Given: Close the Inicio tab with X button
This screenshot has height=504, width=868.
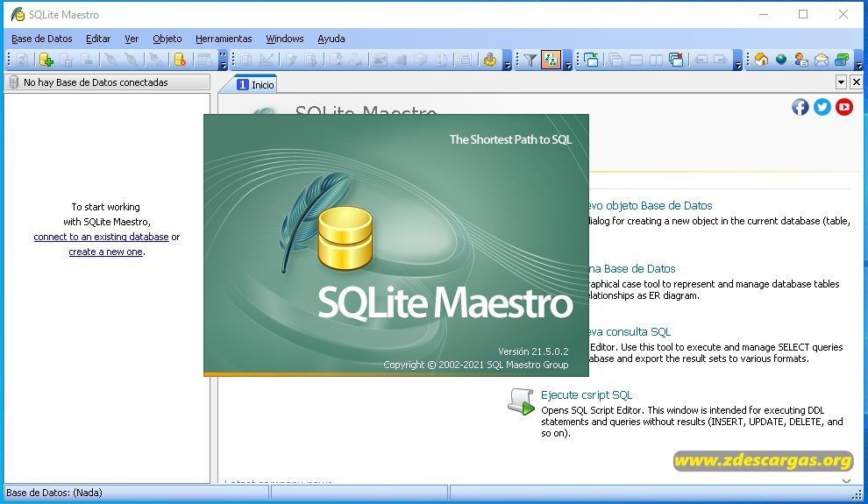Looking at the screenshot, I should pos(857,82).
